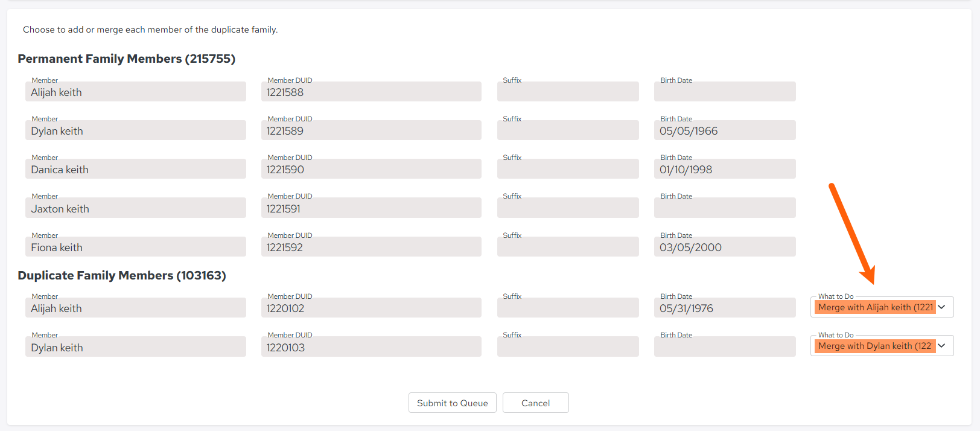This screenshot has width=980, height=431.
Task: Select Member DUID field 1221592
Action: point(371,247)
